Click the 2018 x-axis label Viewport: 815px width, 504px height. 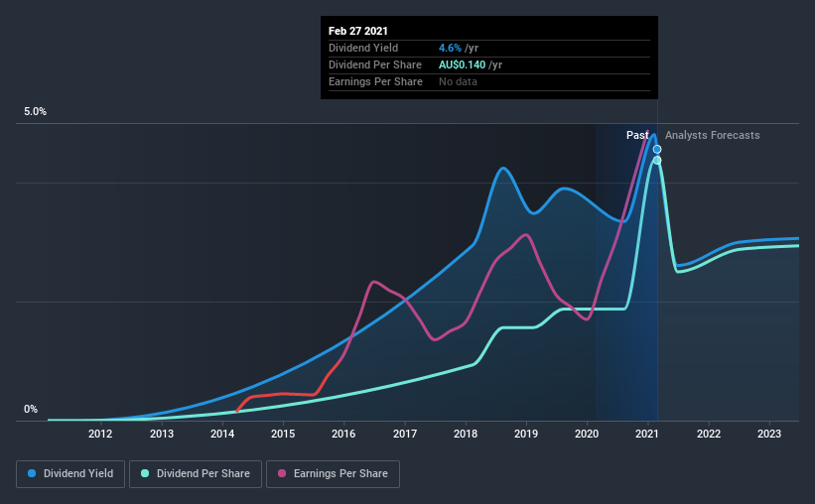pos(466,434)
